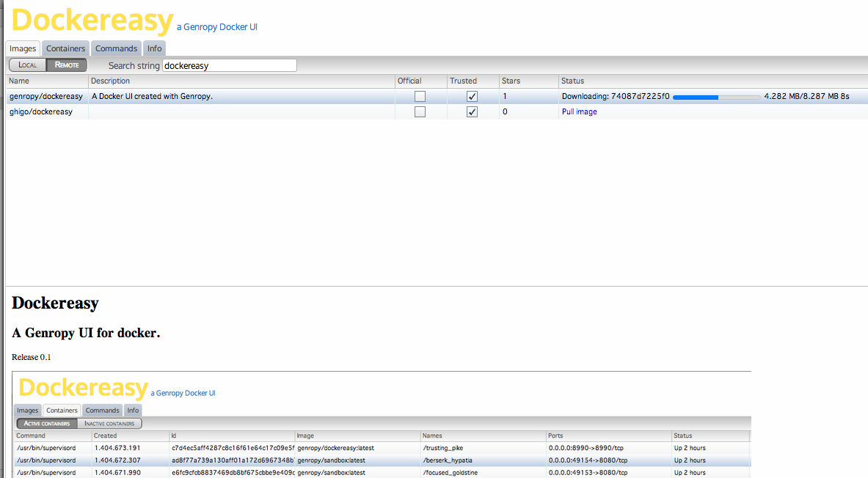Toggle Trusted checkbox for ghigo/dockereasy
868x478 pixels.
473,111
